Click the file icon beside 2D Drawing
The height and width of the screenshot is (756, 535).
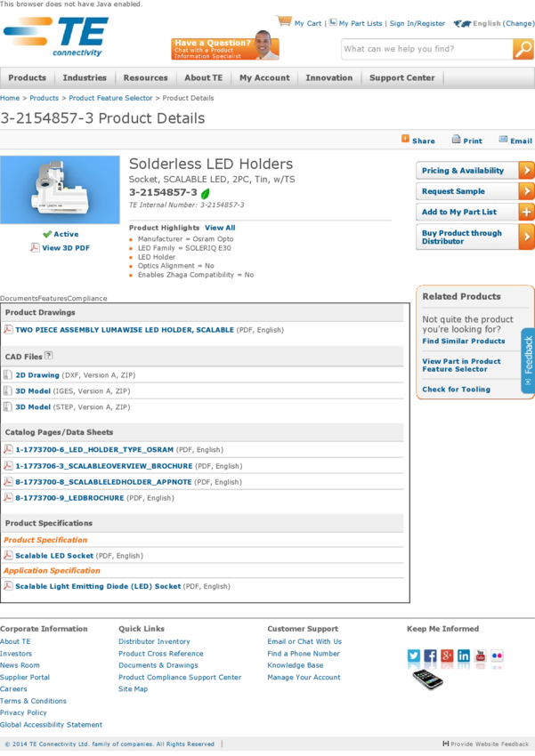coord(8,374)
